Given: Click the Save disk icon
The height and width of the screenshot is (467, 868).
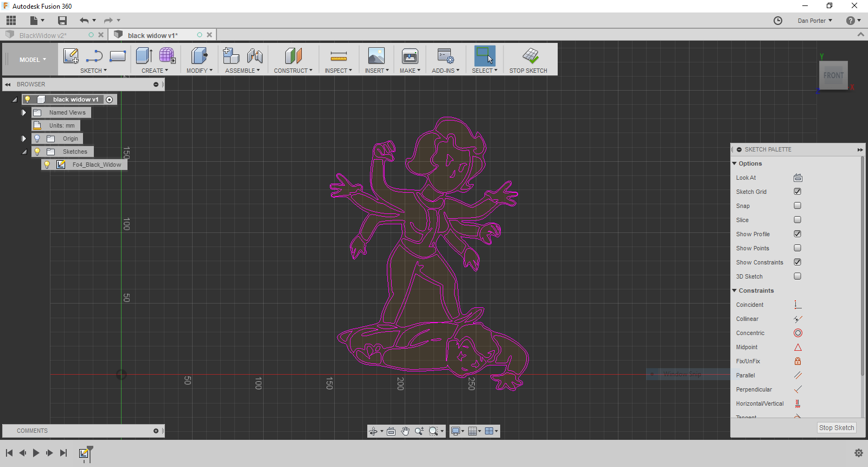Looking at the screenshot, I should pos(62,21).
